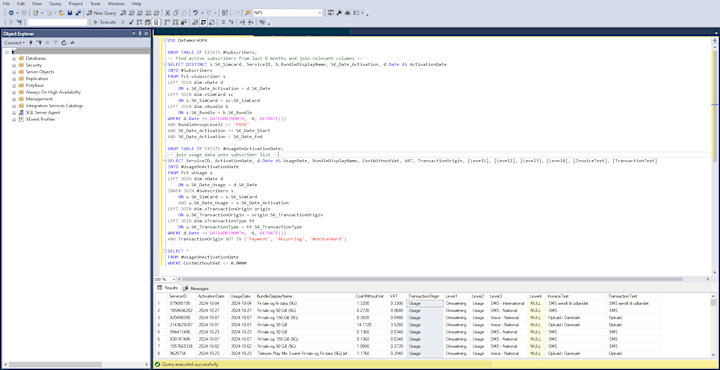Click Refresh in Object Explorer toolbar
Viewport: 720px width, 370px height.
coord(63,42)
